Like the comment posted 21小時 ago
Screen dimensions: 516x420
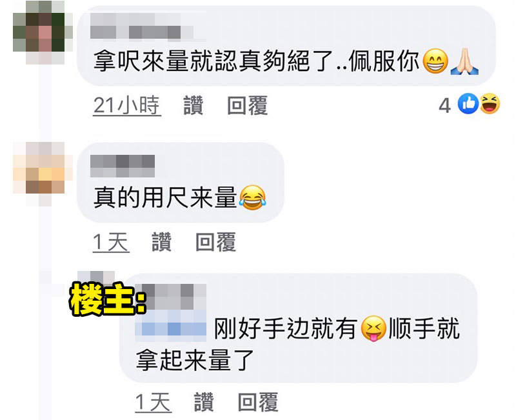(x=193, y=106)
